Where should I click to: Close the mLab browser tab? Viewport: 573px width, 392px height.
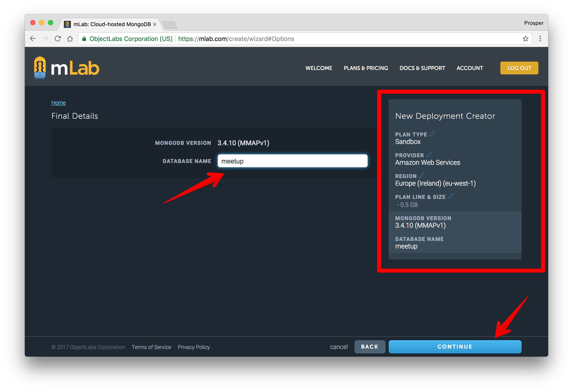point(155,24)
